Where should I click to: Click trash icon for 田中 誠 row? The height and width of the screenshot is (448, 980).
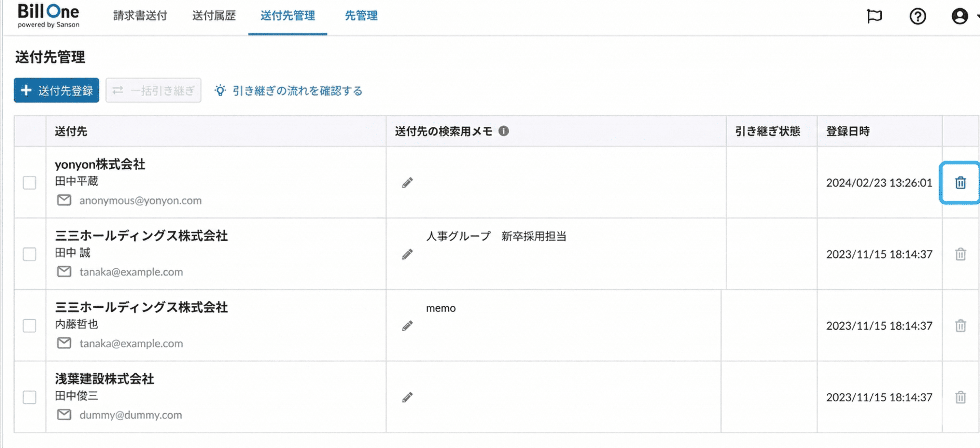point(960,254)
